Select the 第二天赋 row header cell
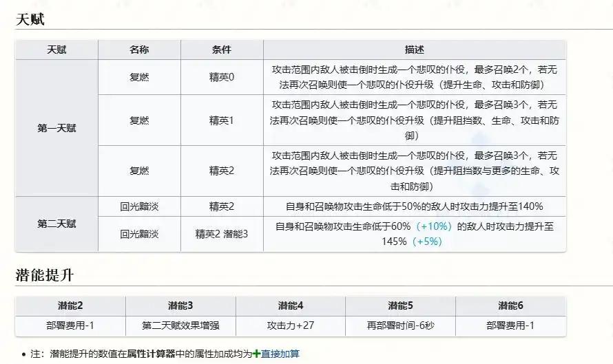 coord(56,224)
